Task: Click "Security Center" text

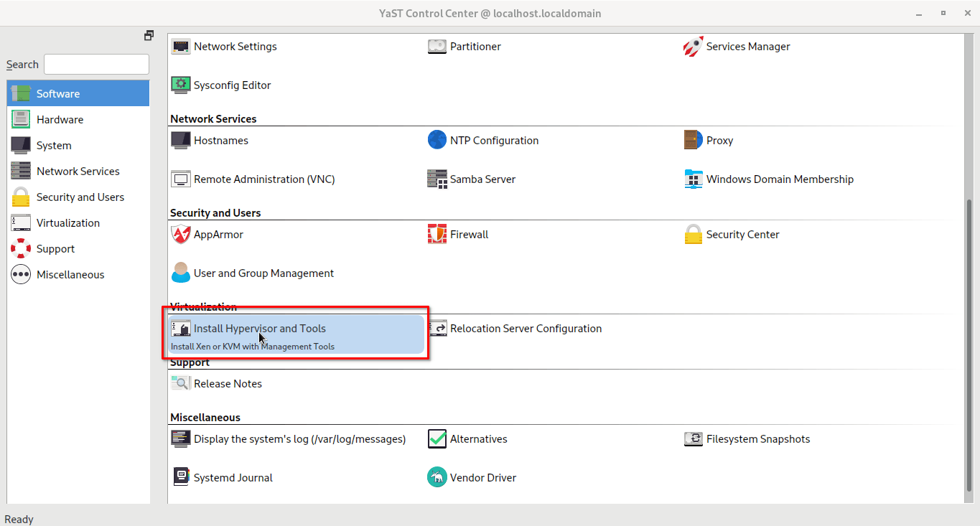Action: point(742,235)
